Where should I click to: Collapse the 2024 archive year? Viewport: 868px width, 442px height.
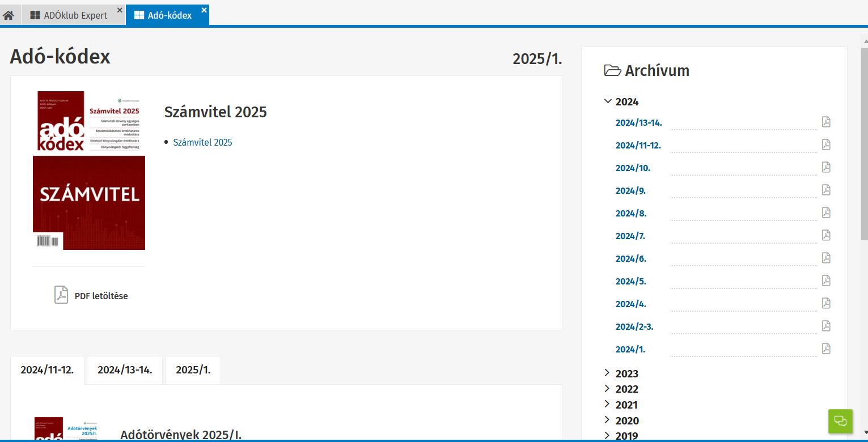tap(608, 102)
